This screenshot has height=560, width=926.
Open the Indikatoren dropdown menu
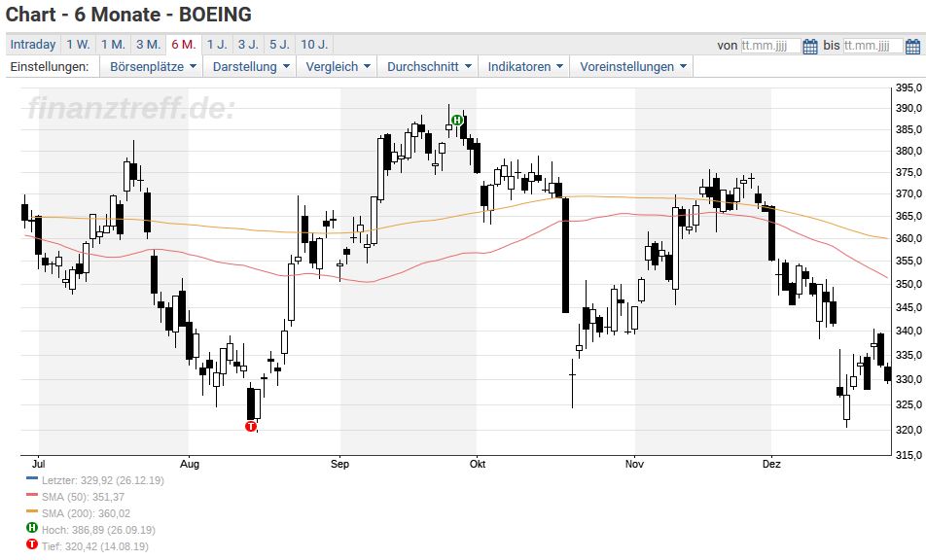(x=525, y=67)
